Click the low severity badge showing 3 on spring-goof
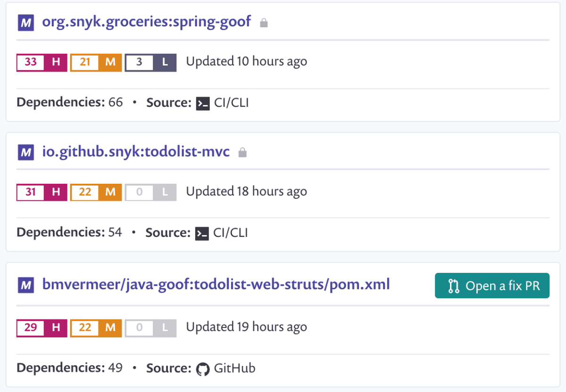 pos(150,62)
